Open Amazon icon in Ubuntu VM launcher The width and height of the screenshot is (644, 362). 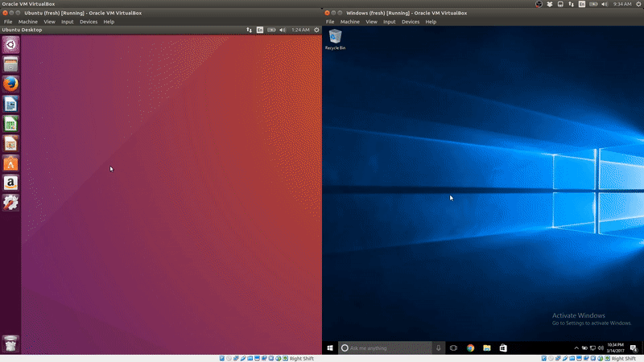pos(10,183)
